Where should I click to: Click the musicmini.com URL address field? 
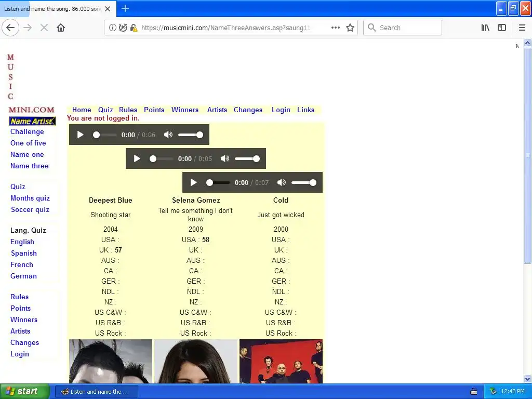225,28
